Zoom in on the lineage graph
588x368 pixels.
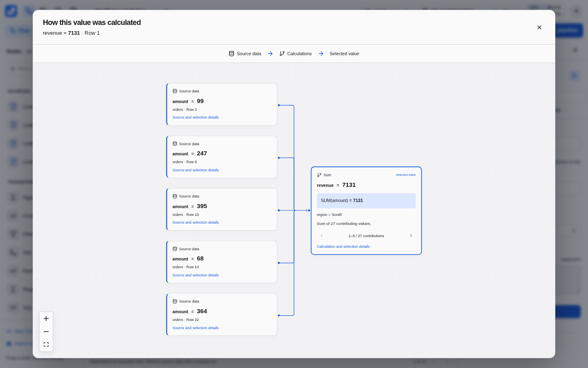pos(46,319)
